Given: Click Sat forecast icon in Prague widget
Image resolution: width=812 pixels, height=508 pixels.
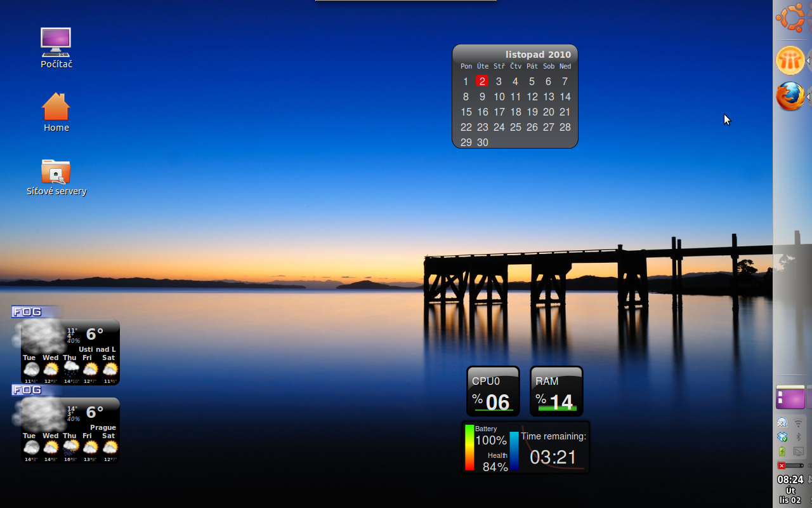Looking at the screenshot, I should click(110, 447).
